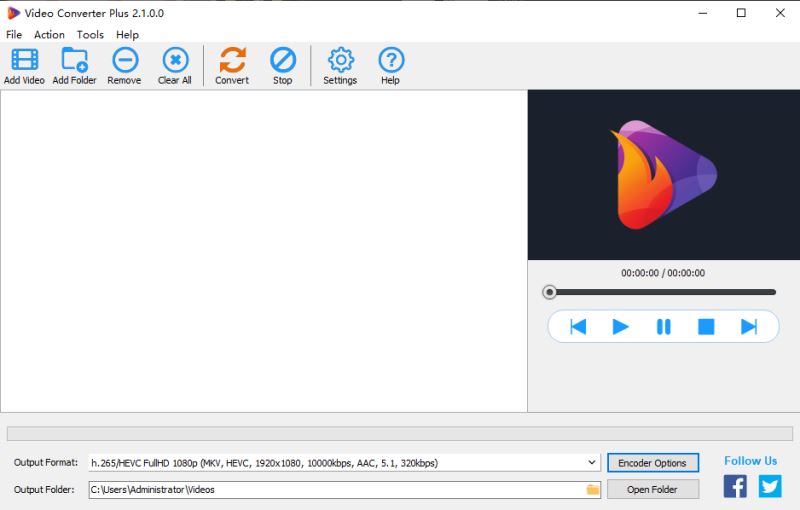Open the Facebook page icon
800x510 pixels.
point(735,486)
